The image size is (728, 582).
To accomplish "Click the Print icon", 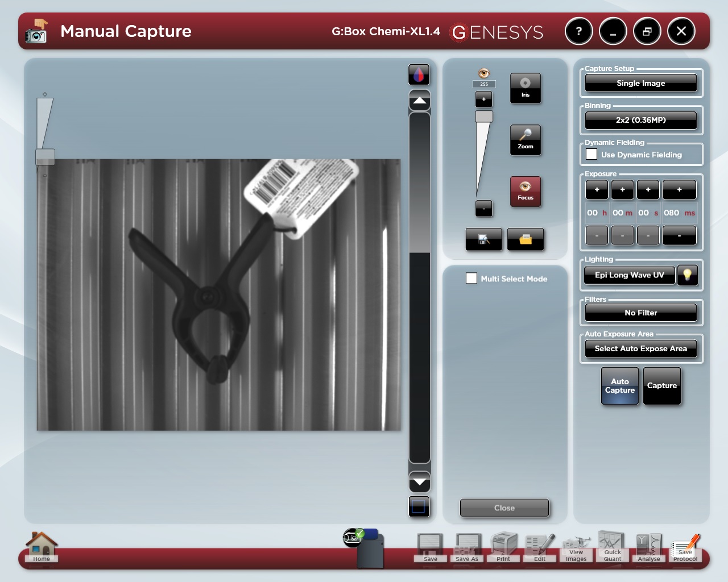I will (503, 548).
